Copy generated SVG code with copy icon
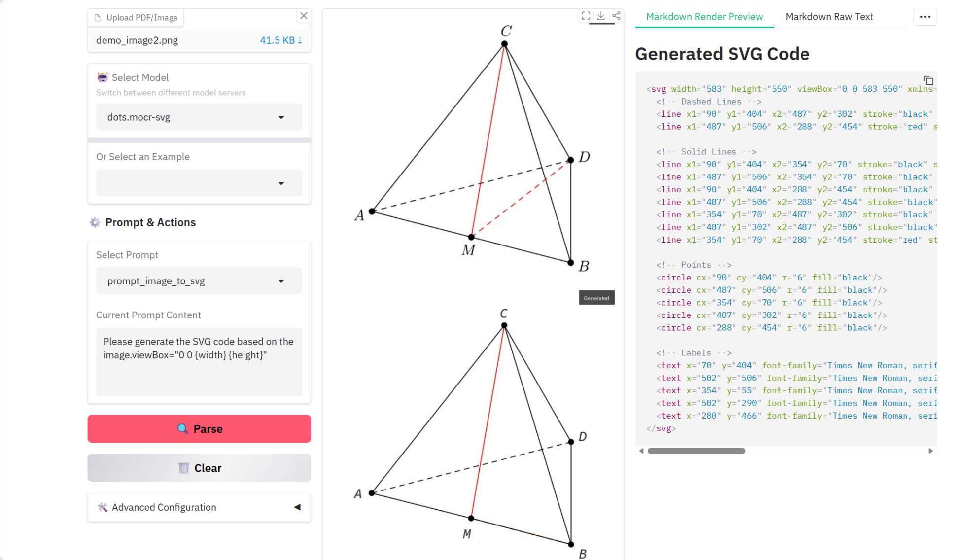Screen dimensions: 976x560 coord(928,80)
